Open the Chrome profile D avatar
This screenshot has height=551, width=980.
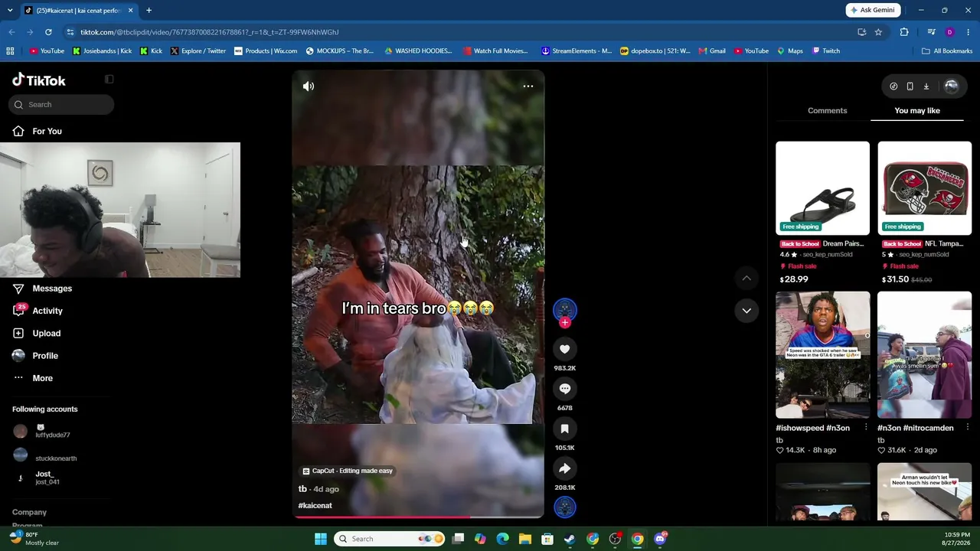tap(949, 32)
